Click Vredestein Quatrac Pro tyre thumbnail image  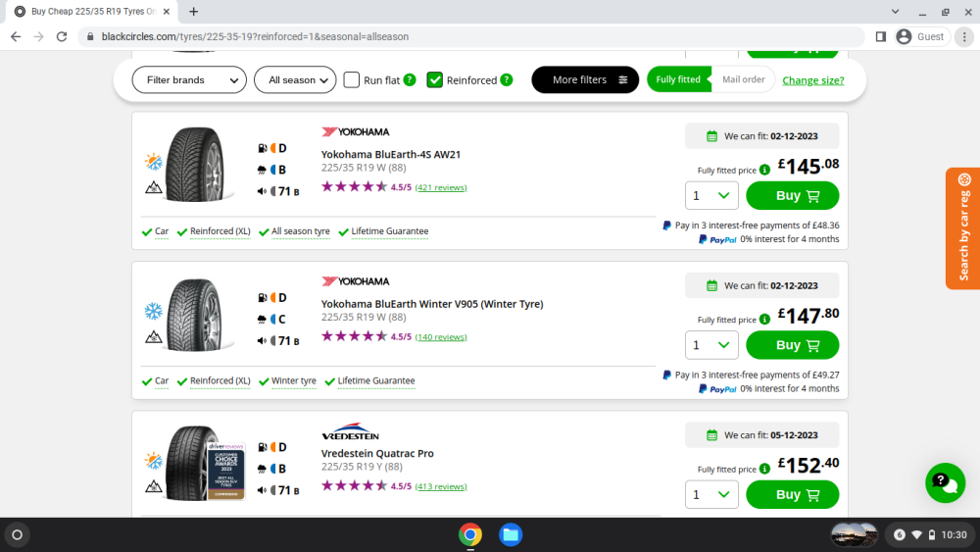pos(203,463)
